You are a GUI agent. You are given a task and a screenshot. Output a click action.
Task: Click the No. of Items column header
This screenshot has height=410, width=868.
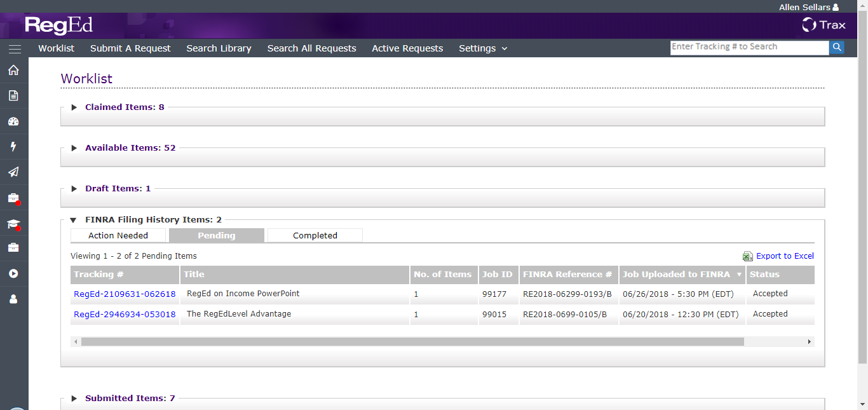[444, 275]
